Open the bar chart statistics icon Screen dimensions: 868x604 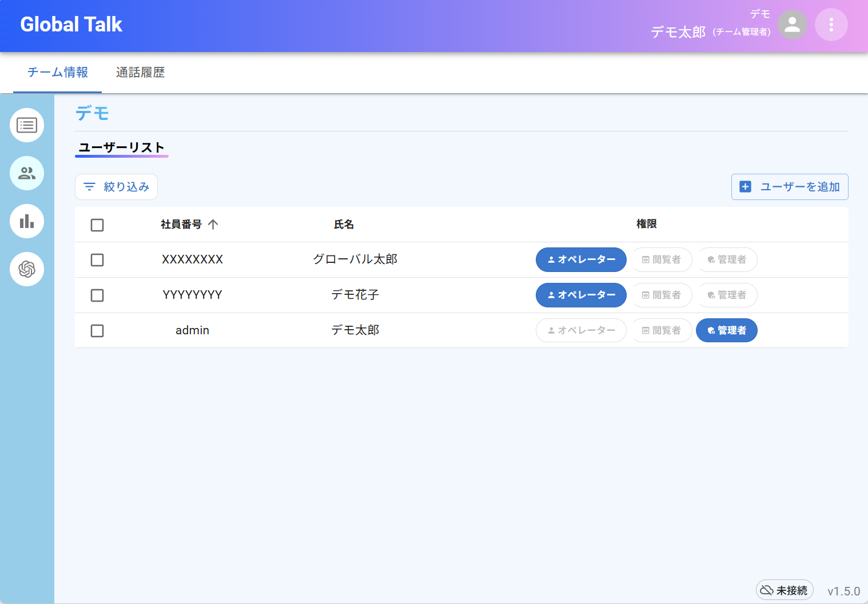[x=27, y=221]
